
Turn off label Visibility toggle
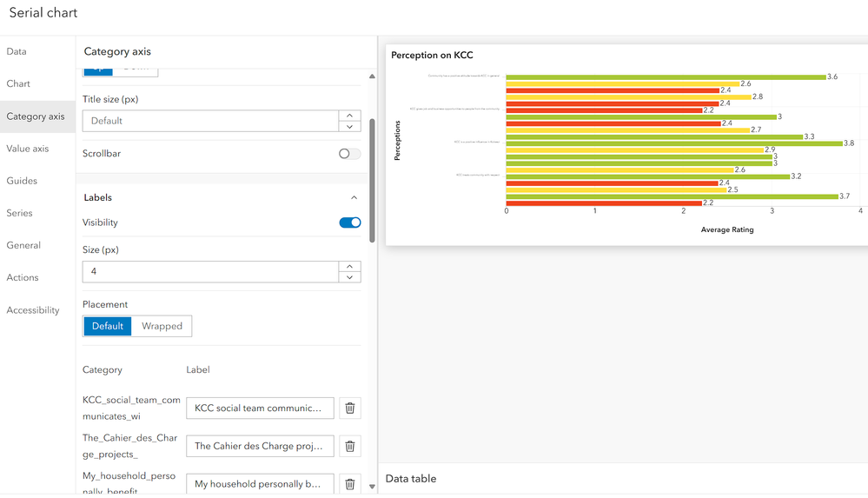tap(349, 222)
